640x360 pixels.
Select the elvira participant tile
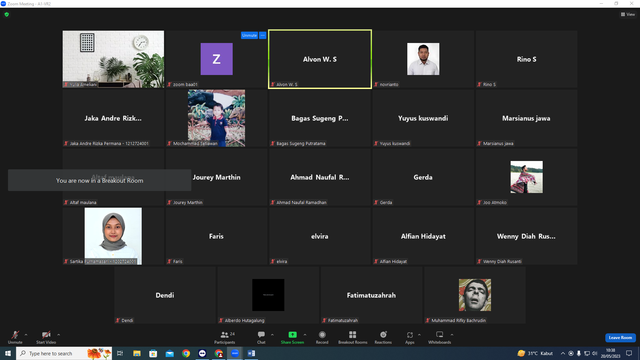[320, 236]
